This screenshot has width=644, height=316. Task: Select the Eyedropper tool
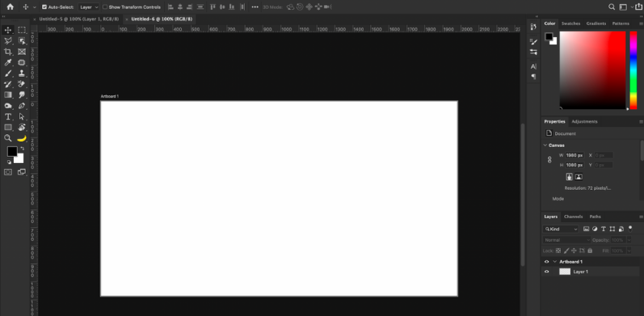8,62
